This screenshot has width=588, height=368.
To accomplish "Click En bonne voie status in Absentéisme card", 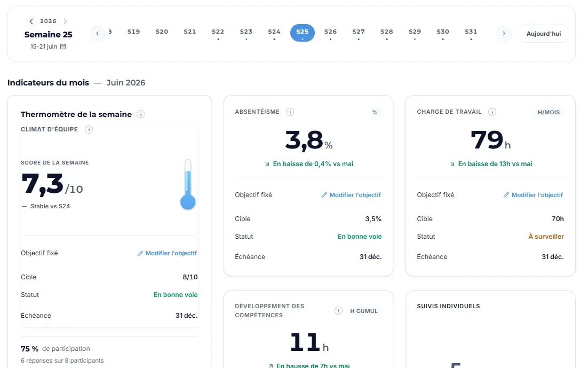I will pos(360,237).
